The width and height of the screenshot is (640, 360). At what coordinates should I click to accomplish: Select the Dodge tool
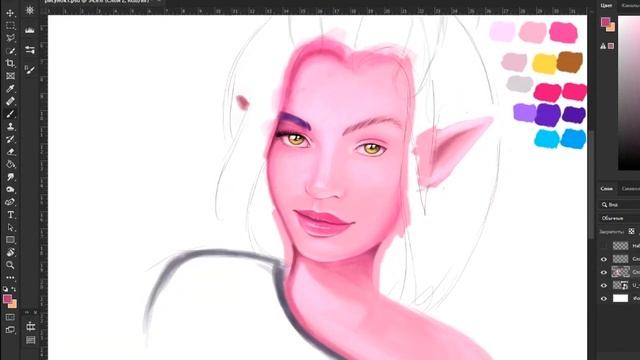10,189
